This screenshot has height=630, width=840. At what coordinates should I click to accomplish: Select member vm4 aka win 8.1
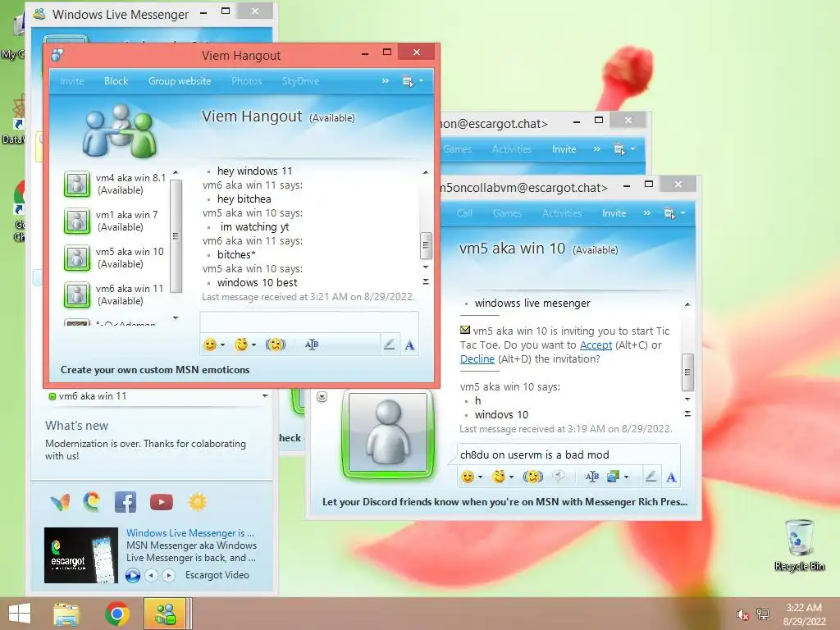(x=115, y=184)
